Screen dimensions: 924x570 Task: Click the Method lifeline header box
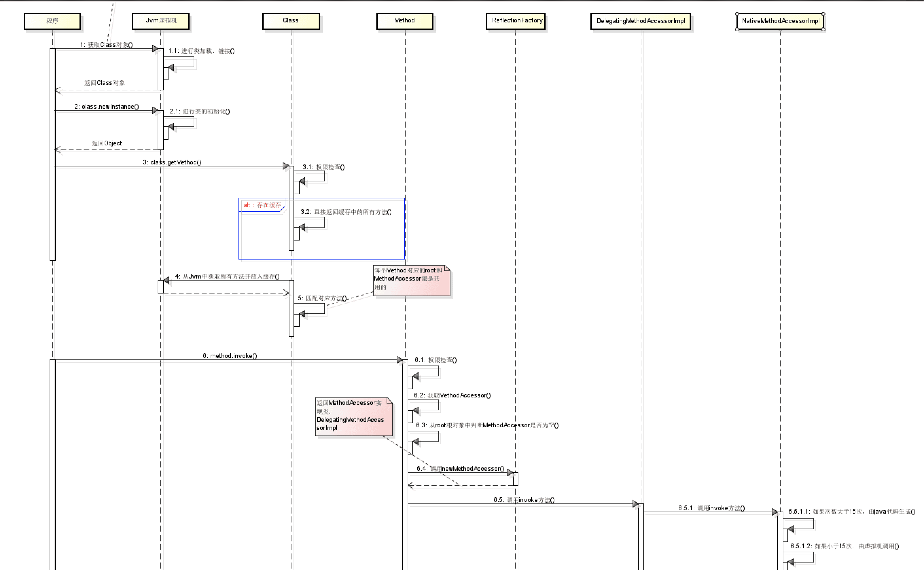[x=405, y=21]
